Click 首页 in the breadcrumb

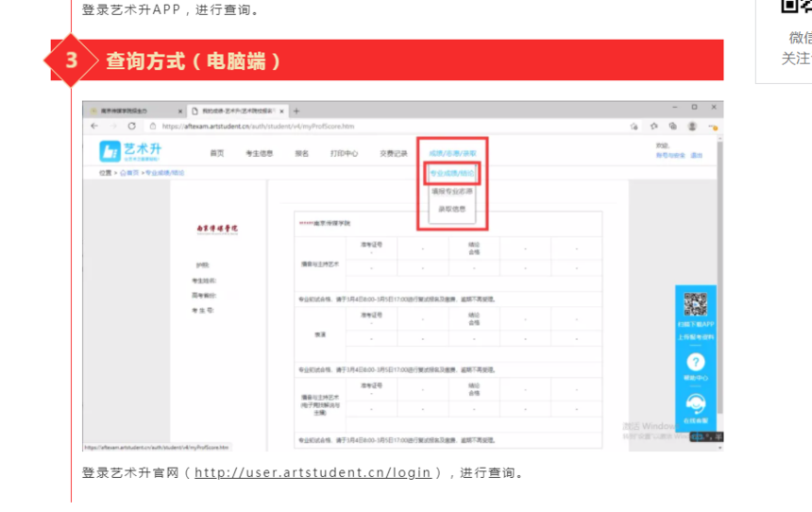click(130, 173)
